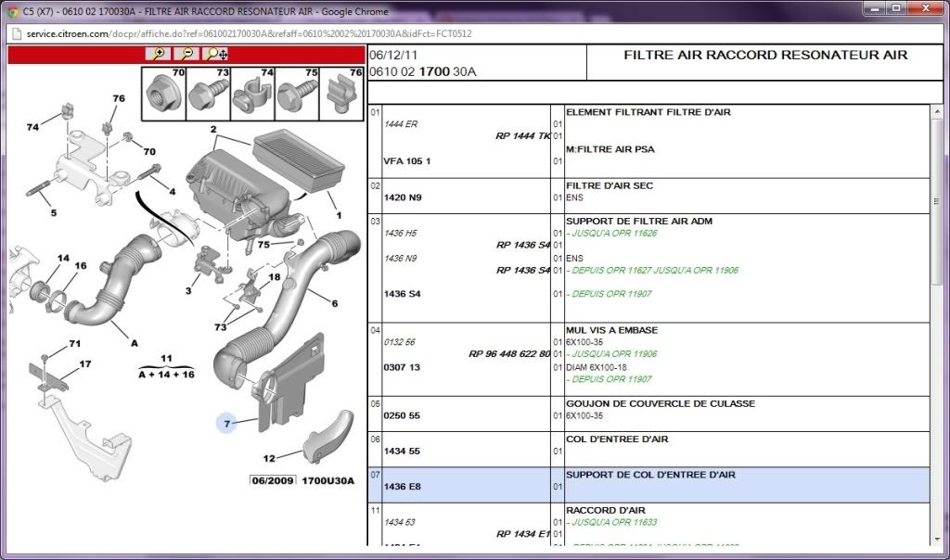Click part number 0250 55 in row 05
The width and height of the screenshot is (950, 560).
402,415
